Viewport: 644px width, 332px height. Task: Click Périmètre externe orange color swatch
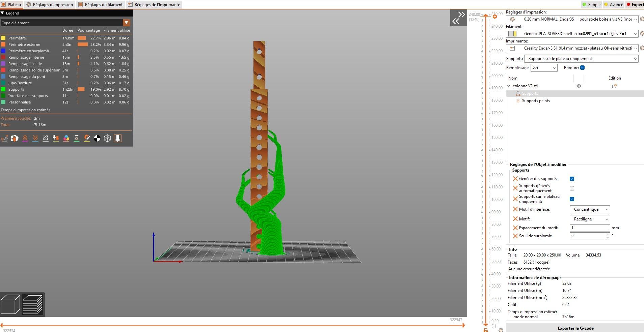(3, 44)
